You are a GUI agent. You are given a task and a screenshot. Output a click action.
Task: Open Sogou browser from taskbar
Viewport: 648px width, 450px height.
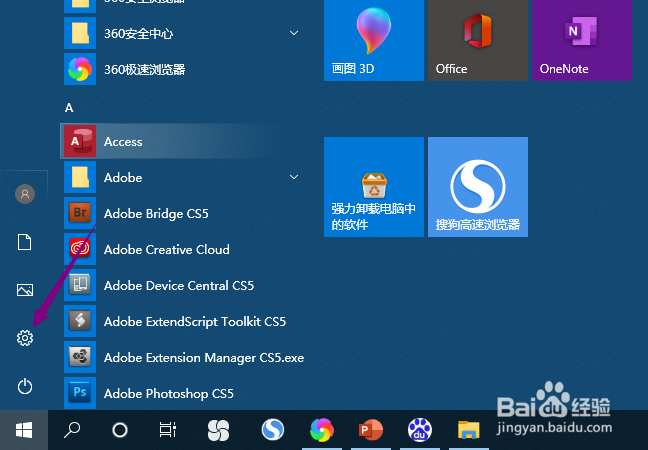coord(273,430)
